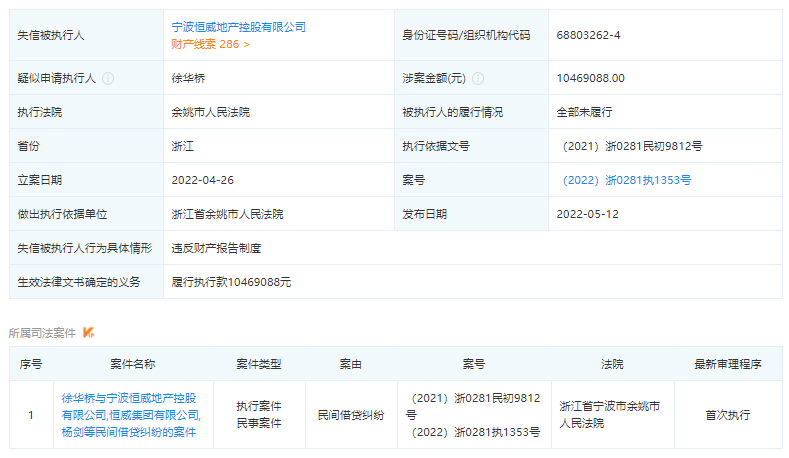Select obligation text 履行执行款10469088元
Screen dimensions: 789x458
point(231,282)
